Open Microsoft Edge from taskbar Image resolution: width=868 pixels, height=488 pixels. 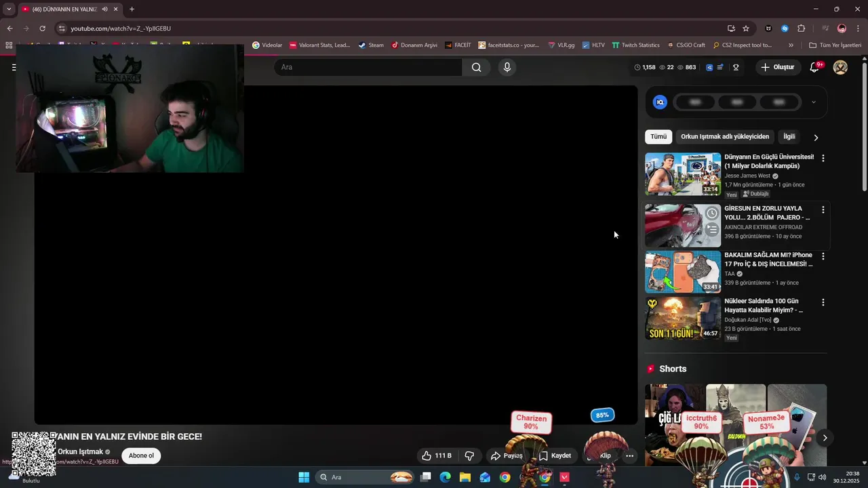tap(445, 477)
